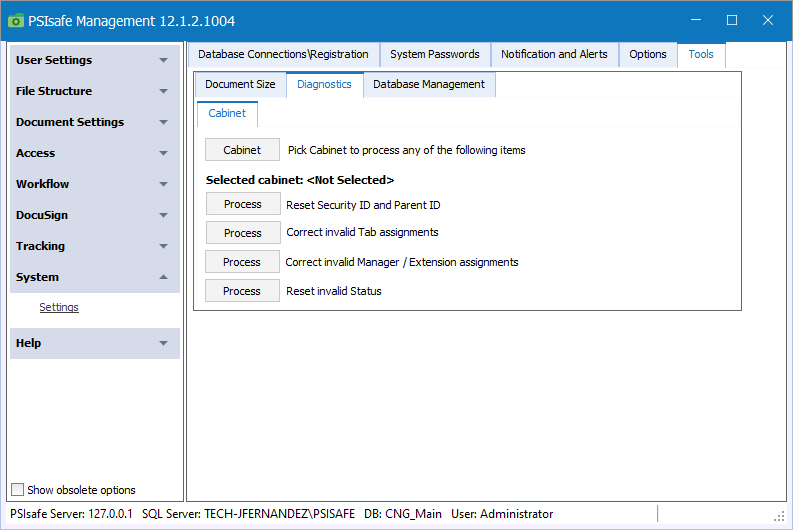Open the Settings link under System
Image resolution: width=793 pixels, height=530 pixels.
59,307
